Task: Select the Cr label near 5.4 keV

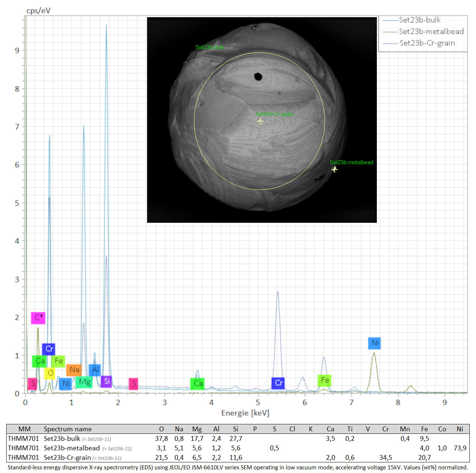Action: click(278, 383)
